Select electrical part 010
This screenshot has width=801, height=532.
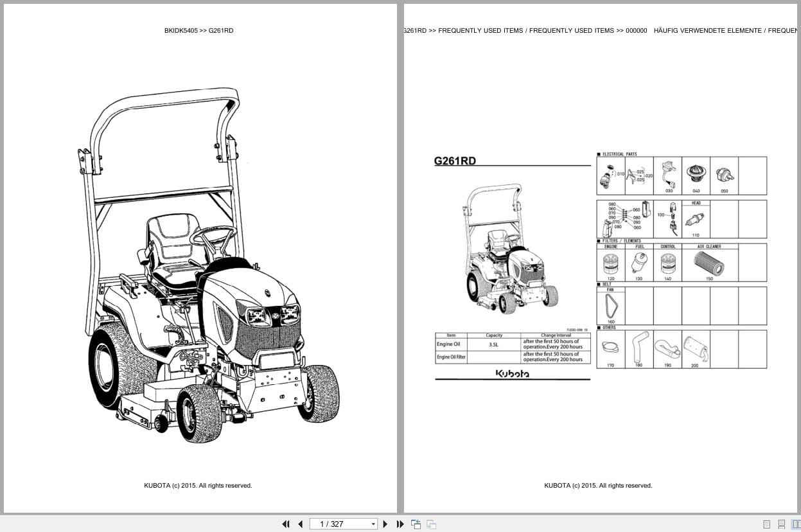(x=610, y=176)
